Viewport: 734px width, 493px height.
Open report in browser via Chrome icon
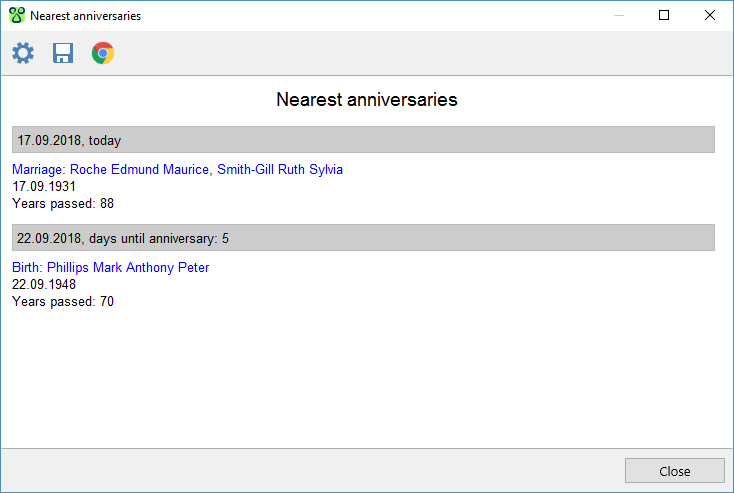pos(102,53)
